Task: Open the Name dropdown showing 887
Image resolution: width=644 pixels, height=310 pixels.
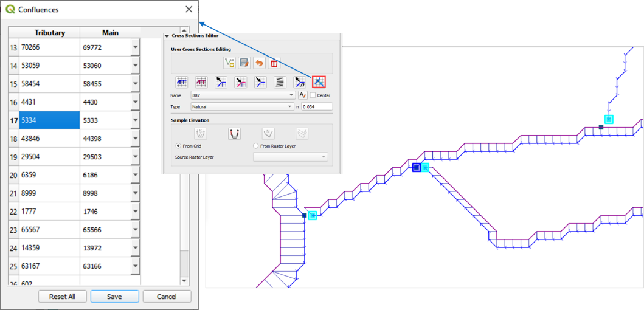Action: 242,95
